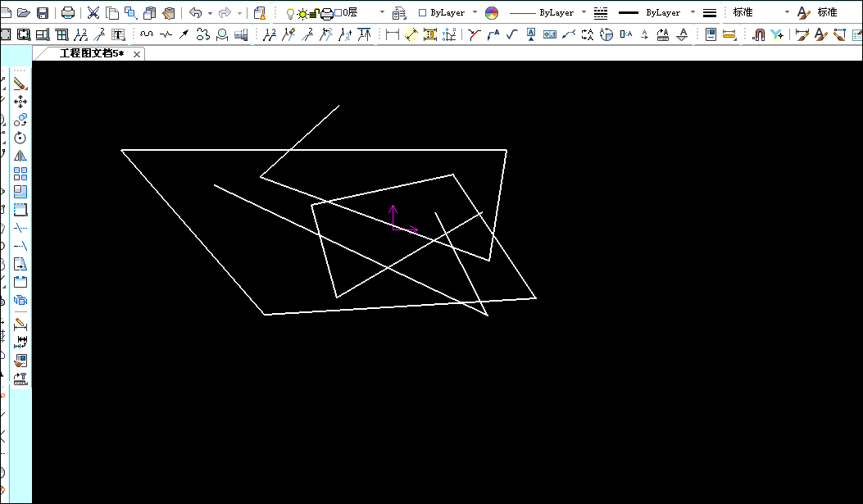The image size is (863, 504).
Task: Expand the red ByLayer linetype dropdown
Action: pyautogui.click(x=584, y=13)
